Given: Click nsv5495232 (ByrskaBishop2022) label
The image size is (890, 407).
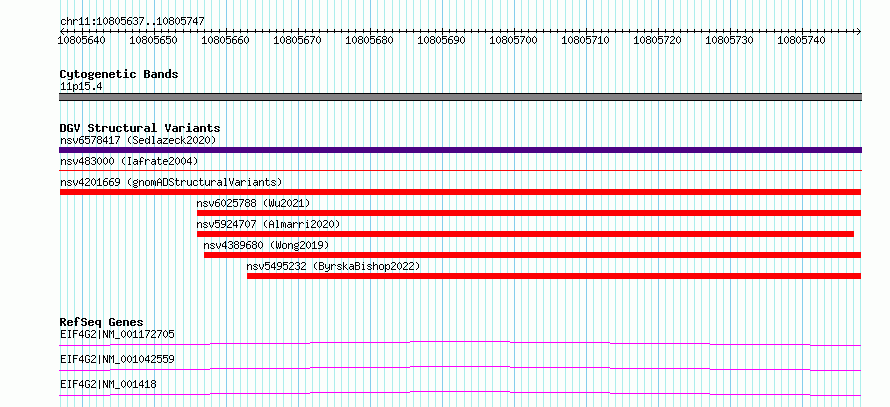Looking at the screenshot, I should (x=333, y=266).
